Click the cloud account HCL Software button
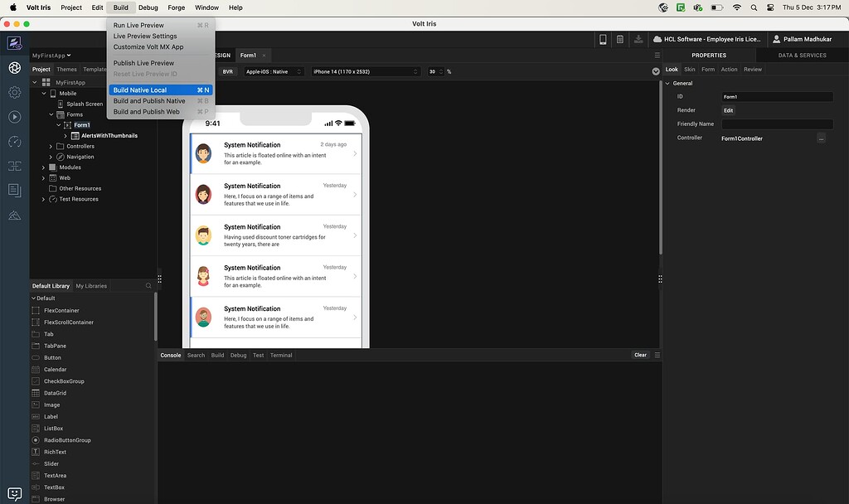Image resolution: width=849 pixels, height=504 pixels. (x=707, y=39)
